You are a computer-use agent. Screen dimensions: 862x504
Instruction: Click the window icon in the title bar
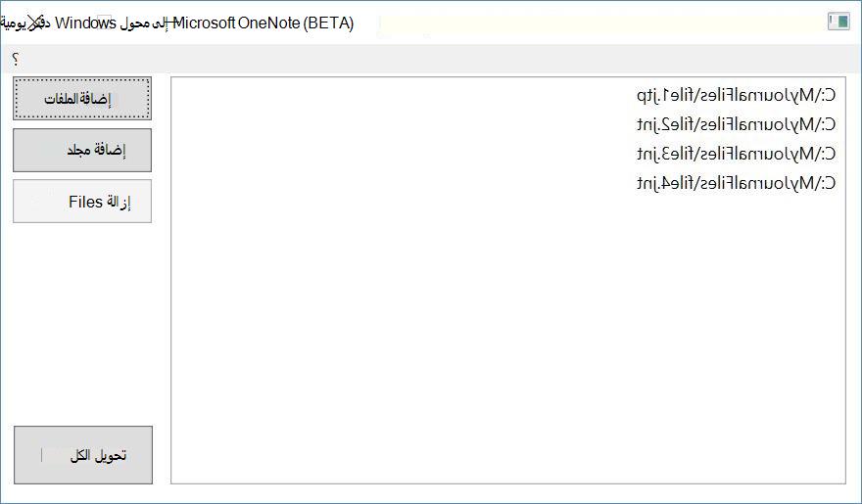pos(838,22)
